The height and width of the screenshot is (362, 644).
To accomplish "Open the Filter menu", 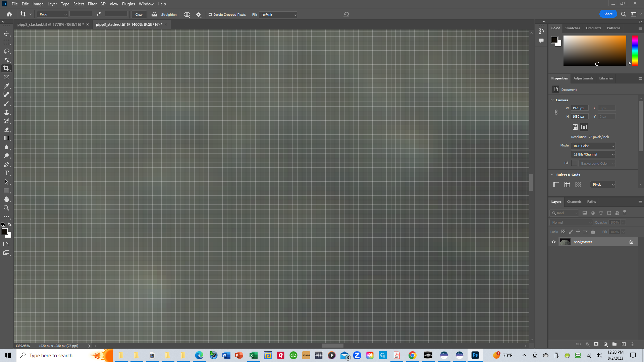I will tap(92, 4).
